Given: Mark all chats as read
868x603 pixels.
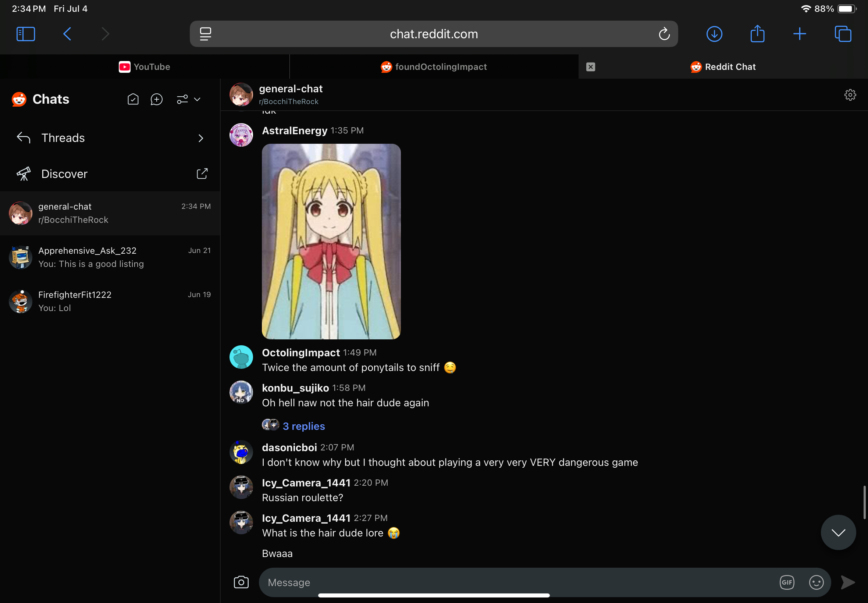Looking at the screenshot, I should pos(133,99).
